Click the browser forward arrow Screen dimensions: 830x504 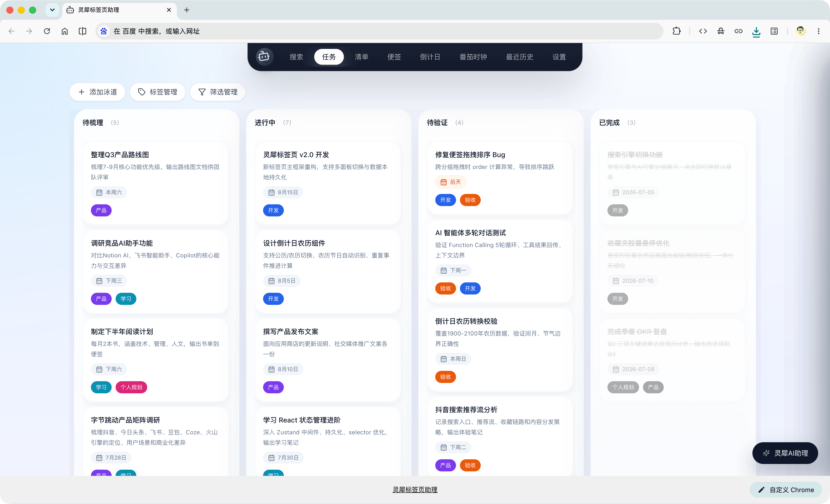[x=29, y=31]
